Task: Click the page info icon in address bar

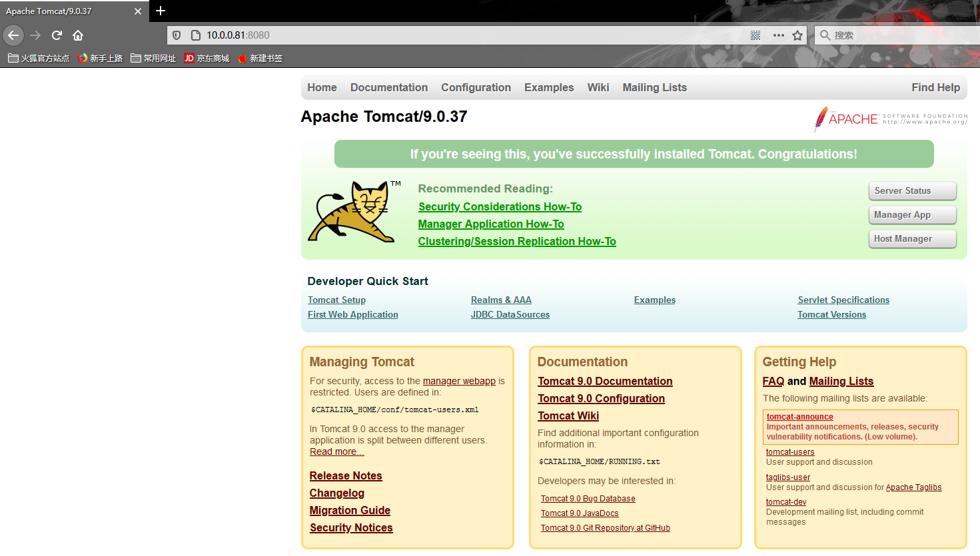Action: click(x=196, y=35)
